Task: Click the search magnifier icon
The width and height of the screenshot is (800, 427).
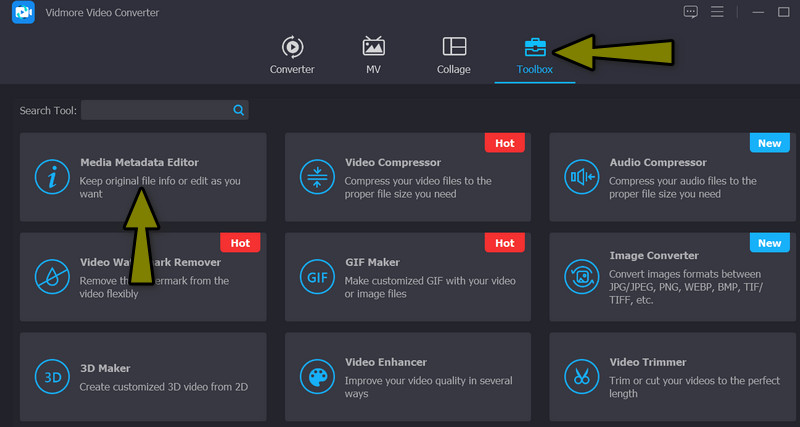Action: pos(238,110)
